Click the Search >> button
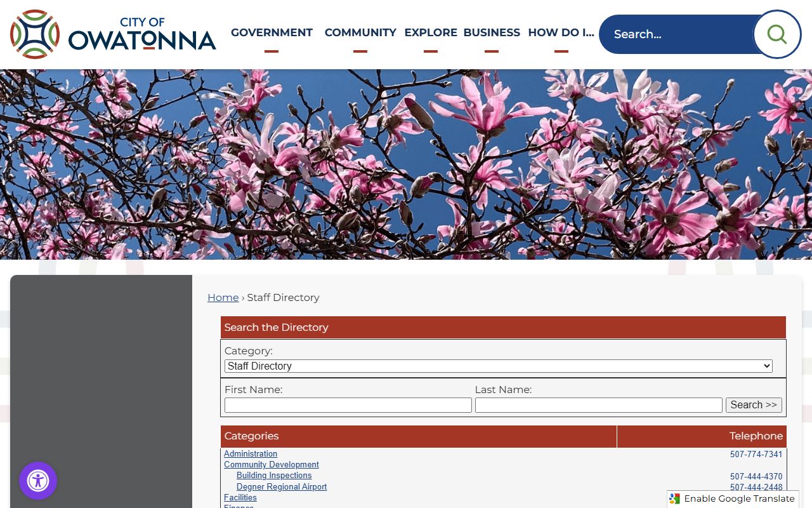812x508 pixels. click(754, 405)
